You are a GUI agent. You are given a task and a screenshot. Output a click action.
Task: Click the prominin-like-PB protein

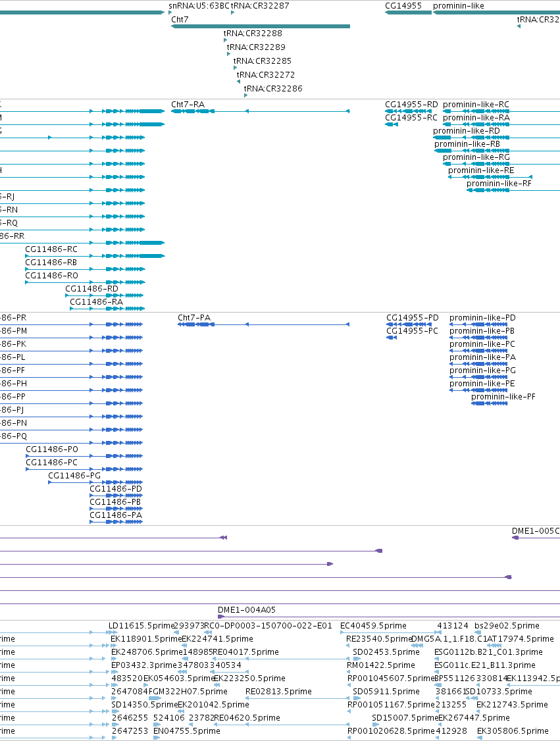[478, 338]
